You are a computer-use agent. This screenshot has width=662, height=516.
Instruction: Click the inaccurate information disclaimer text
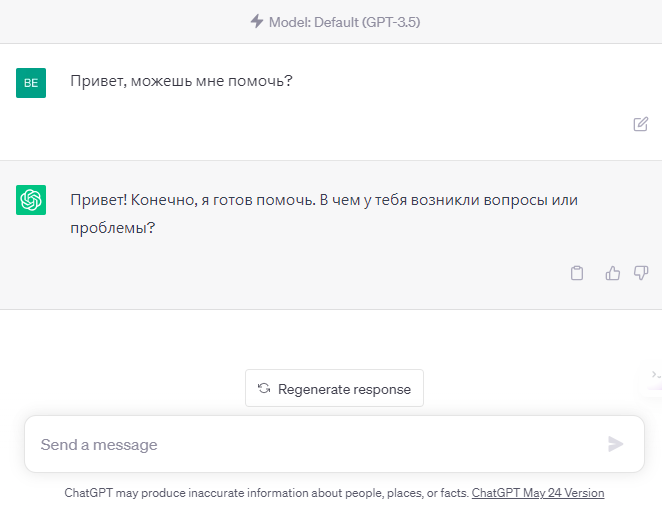[266, 493]
